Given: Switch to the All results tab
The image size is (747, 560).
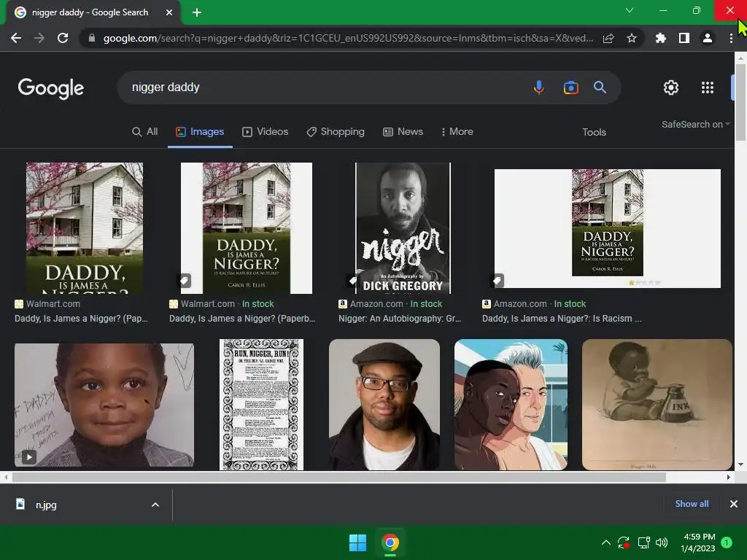Looking at the screenshot, I should [x=145, y=132].
